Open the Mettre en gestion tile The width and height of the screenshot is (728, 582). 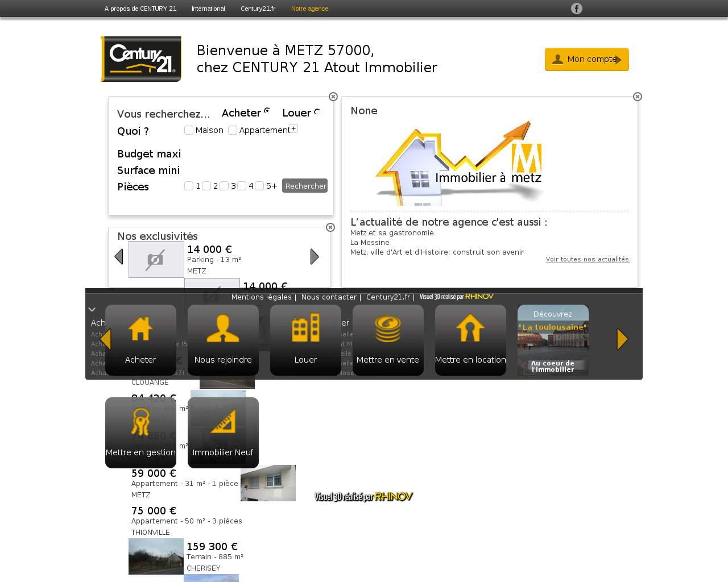click(140, 433)
